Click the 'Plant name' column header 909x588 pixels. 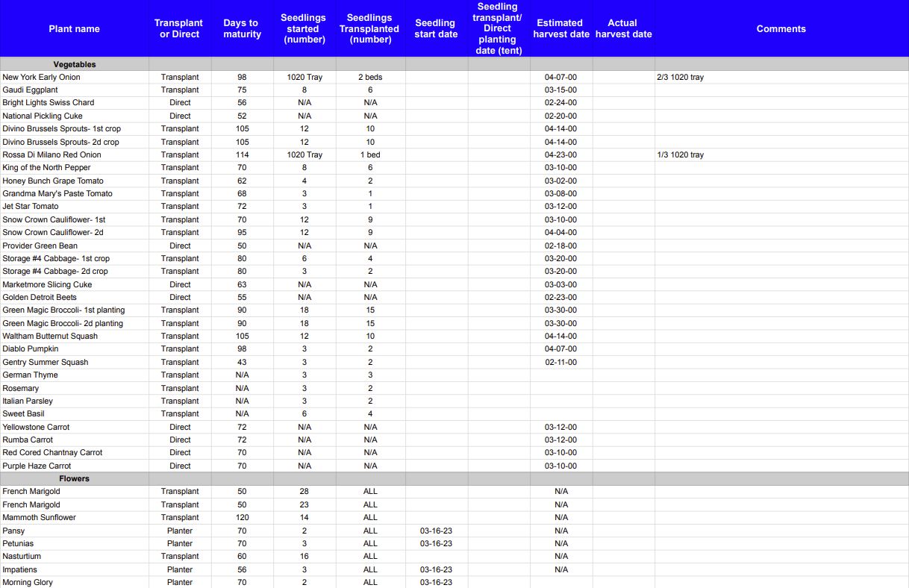click(x=74, y=28)
